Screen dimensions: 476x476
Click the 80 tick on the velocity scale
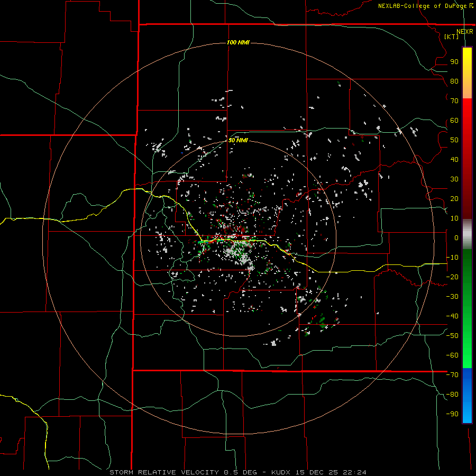pos(454,81)
